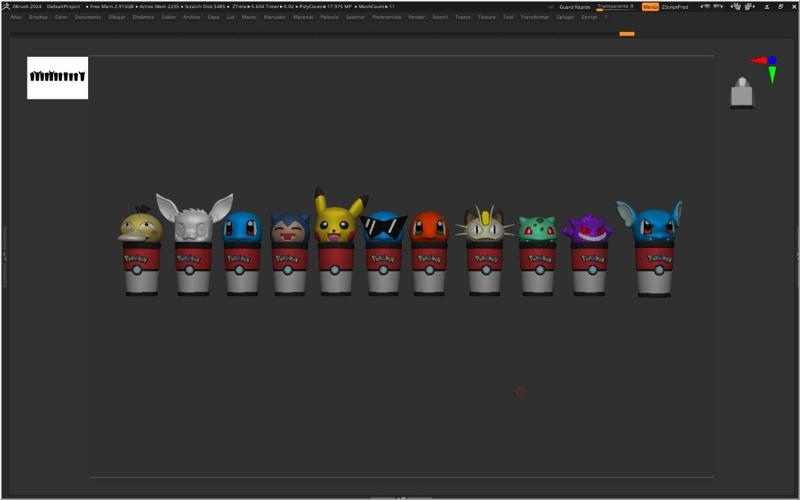
Task: Click the Meowth head model
Action: [x=484, y=226]
